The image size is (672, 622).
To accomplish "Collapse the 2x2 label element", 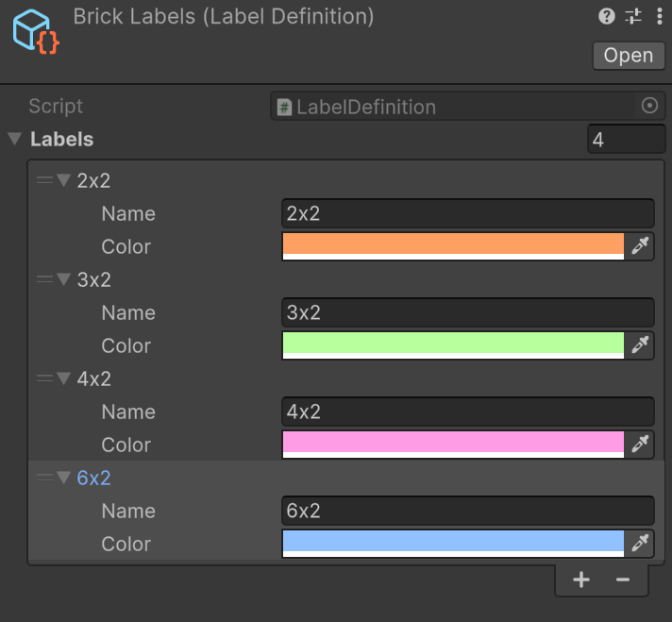I will (63, 181).
